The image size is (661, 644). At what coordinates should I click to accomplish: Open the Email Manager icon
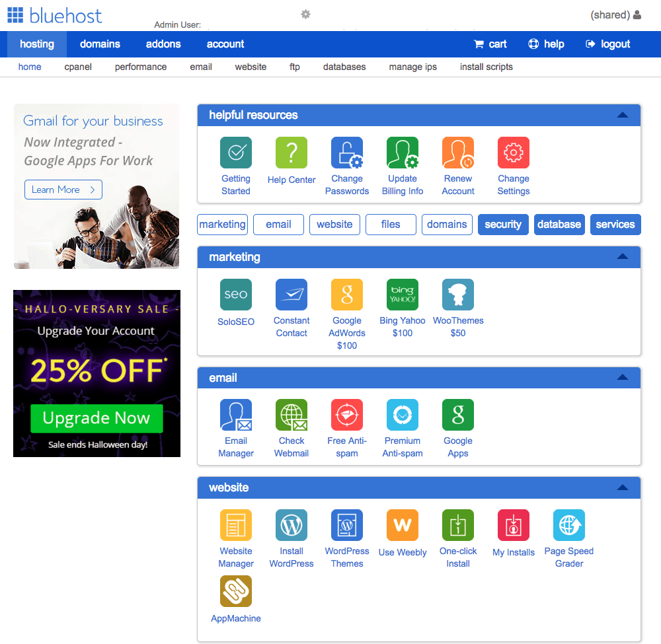pos(236,415)
